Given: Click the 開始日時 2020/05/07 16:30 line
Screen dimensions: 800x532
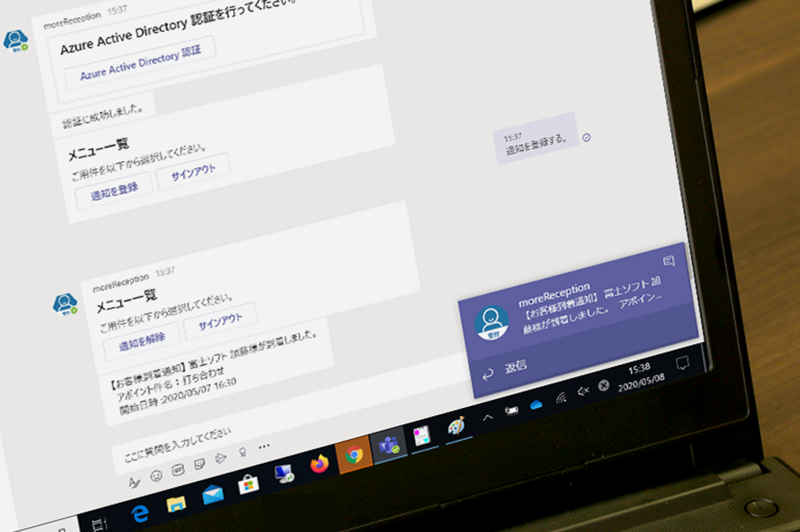Looking at the screenshot, I should coord(178,396).
